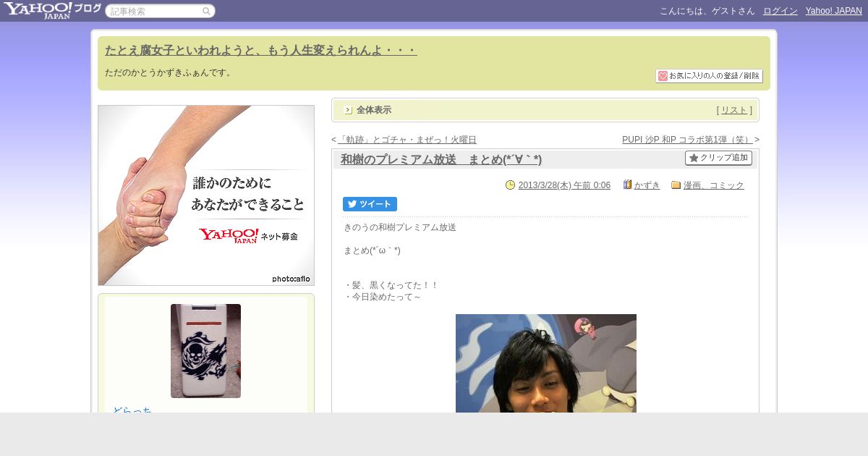The image size is (868, 456).
Task: Click the Yahoo! JAPAN blog logo
Action: pyautogui.click(x=52, y=10)
